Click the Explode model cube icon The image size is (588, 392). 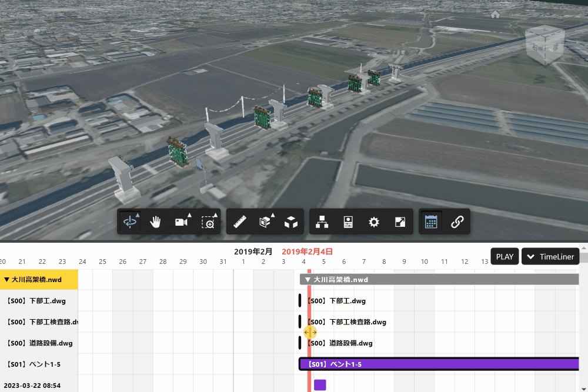pos(290,222)
